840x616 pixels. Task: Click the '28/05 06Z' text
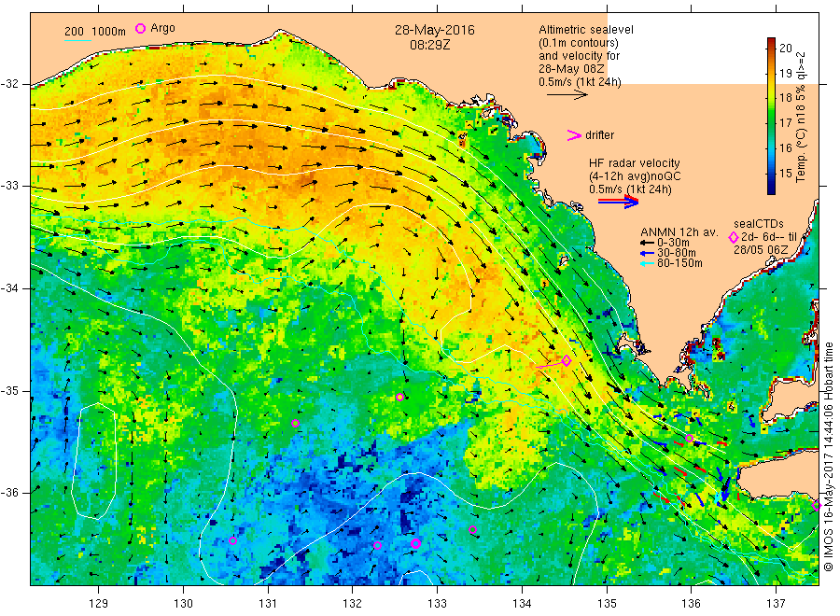(x=761, y=250)
